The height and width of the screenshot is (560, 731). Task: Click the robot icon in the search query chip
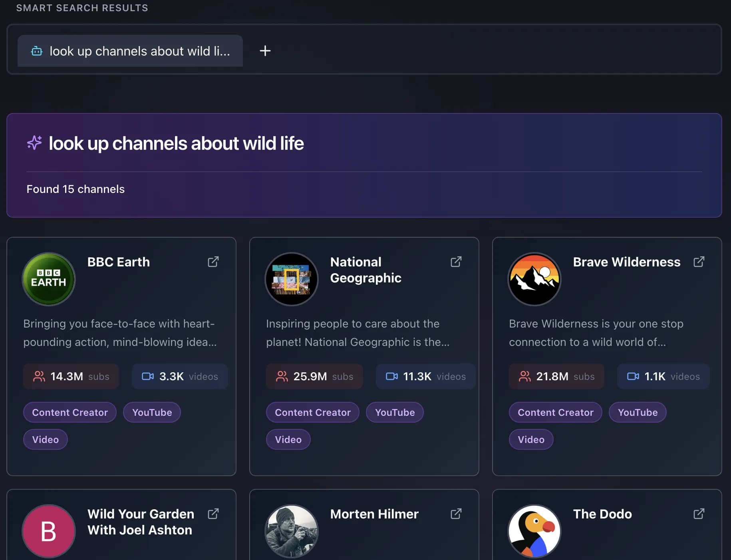tap(36, 51)
